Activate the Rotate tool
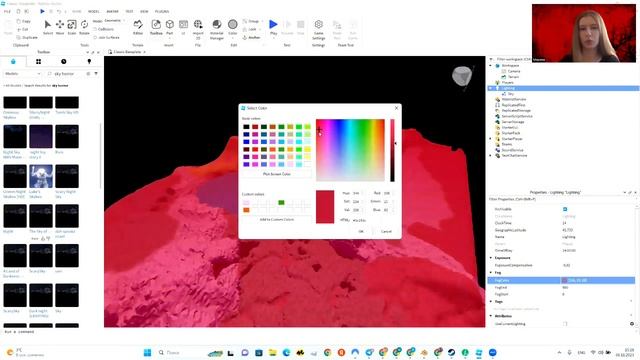The height and width of the screenshot is (360, 640). tap(84, 27)
